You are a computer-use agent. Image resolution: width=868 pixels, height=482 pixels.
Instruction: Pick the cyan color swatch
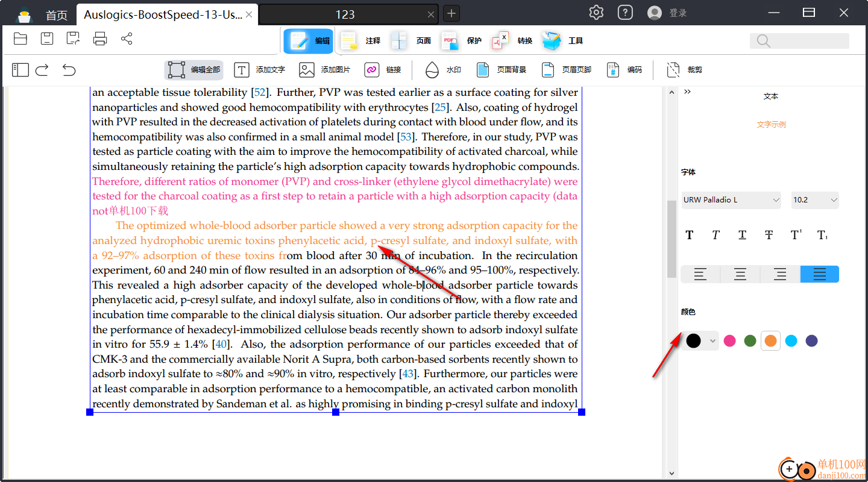click(x=791, y=341)
